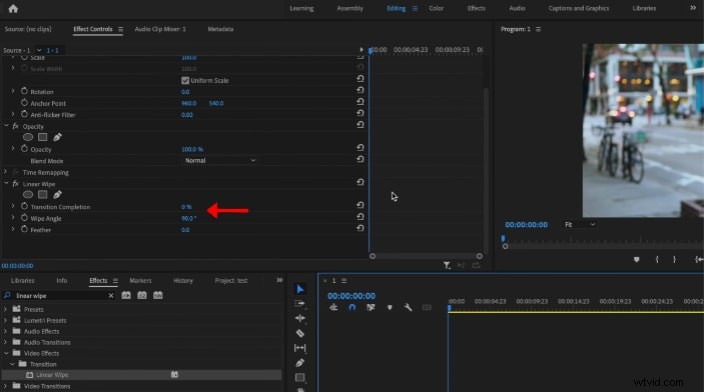Select the Slip tool
This screenshot has height=392, width=704.
300,348
